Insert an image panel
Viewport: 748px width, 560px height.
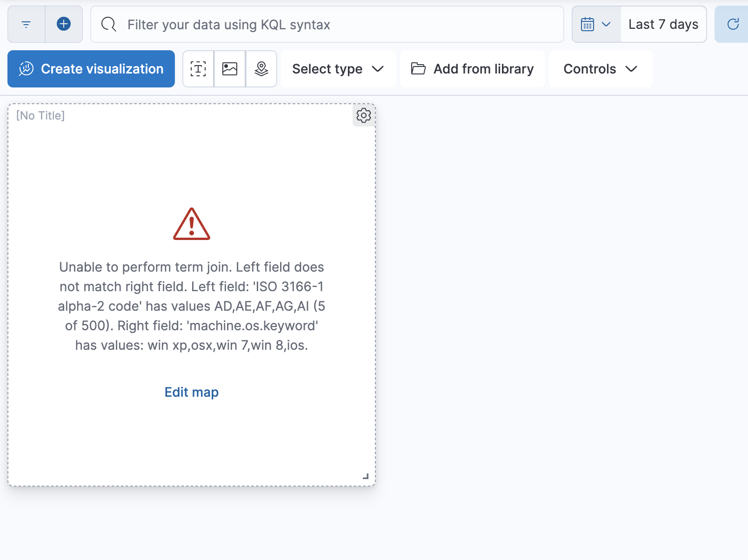click(x=229, y=68)
